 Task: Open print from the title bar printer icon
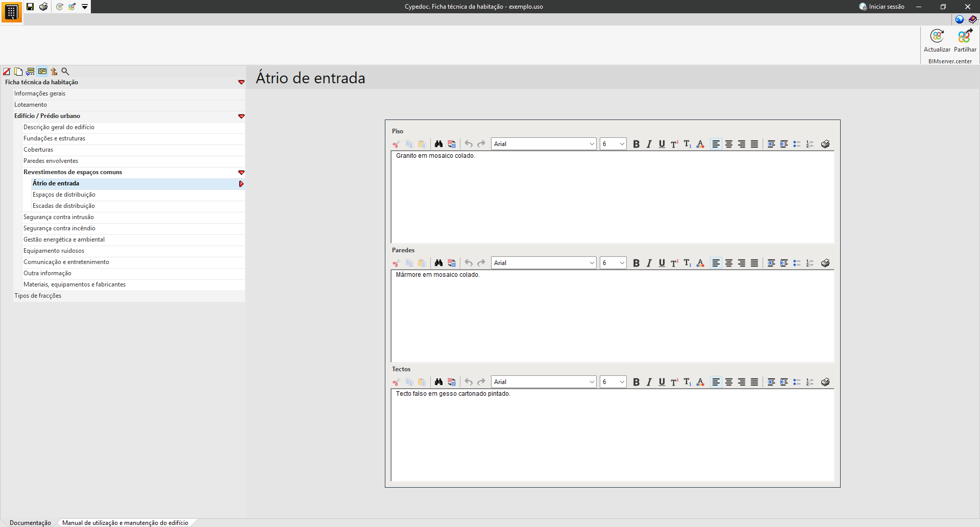pos(43,7)
